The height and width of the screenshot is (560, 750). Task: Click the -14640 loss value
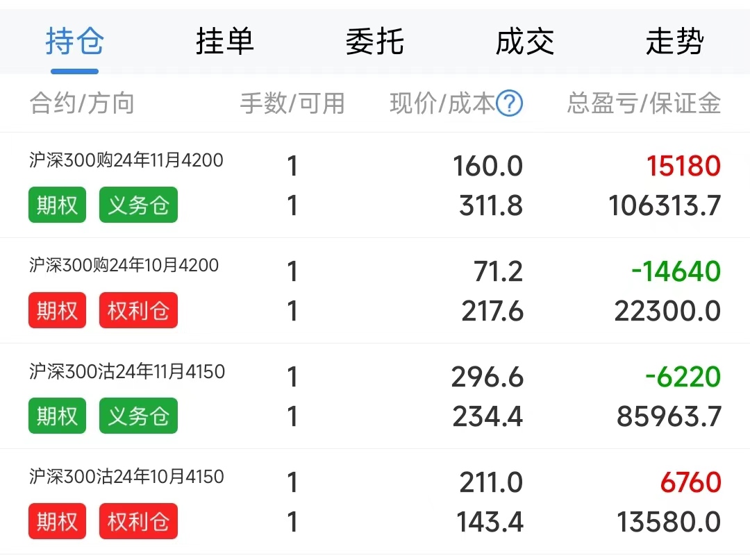(x=676, y=271)
